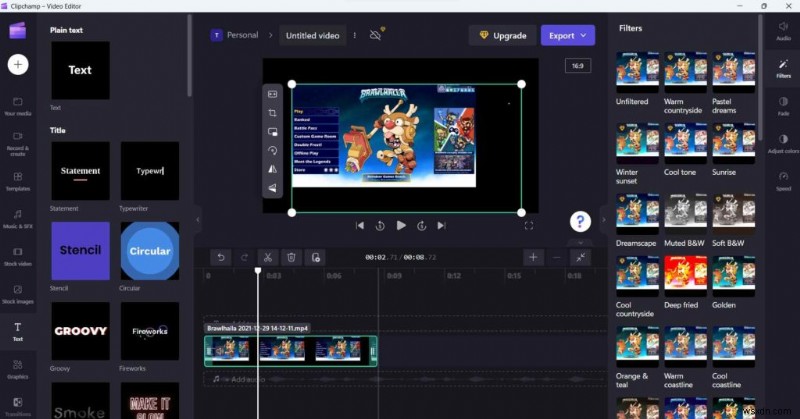
Task: Duplicate the selected clip
Action: (x=315, y=258)
